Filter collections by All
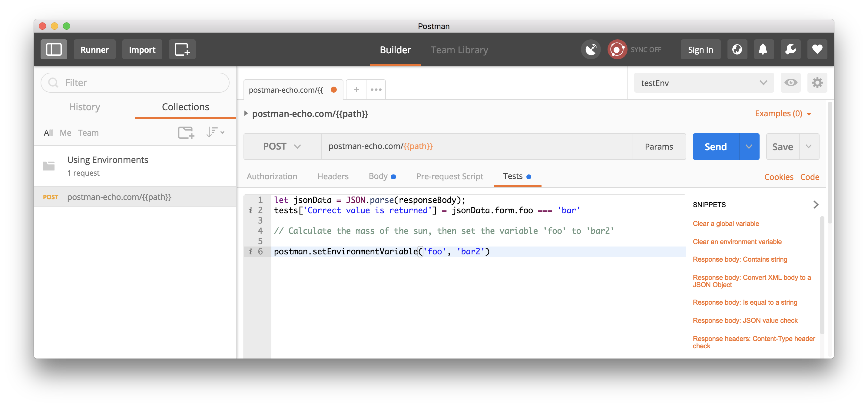This screenshot has height=407, width=868. tap(48, 133)
